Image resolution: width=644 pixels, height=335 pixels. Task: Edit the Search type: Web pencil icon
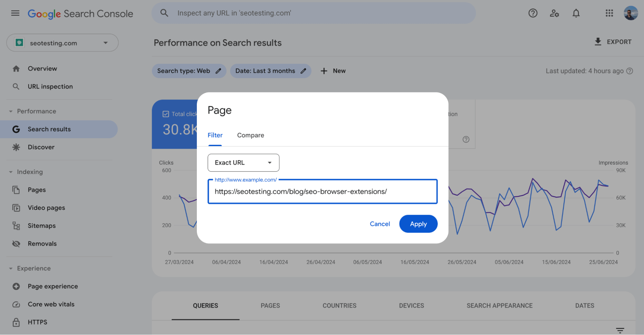218,71
